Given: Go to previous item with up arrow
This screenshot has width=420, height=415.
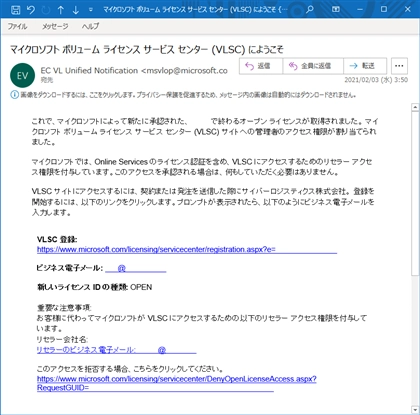Looking at the screenshot, I should (61, 10).
